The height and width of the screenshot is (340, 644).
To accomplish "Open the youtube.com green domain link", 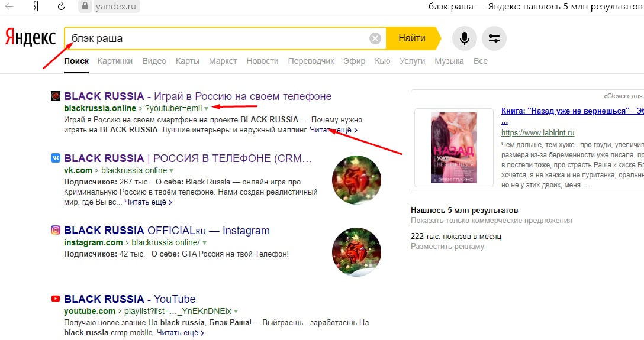I will coord(89,311).
